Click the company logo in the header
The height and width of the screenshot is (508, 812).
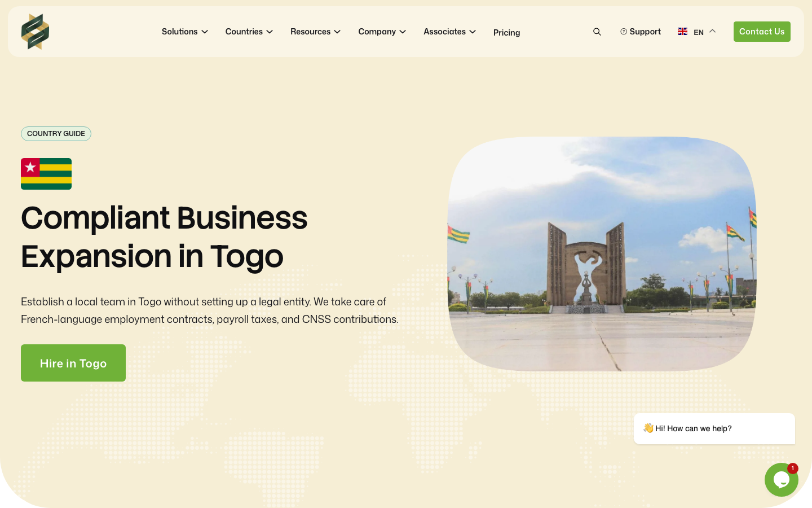pos(35,32)
